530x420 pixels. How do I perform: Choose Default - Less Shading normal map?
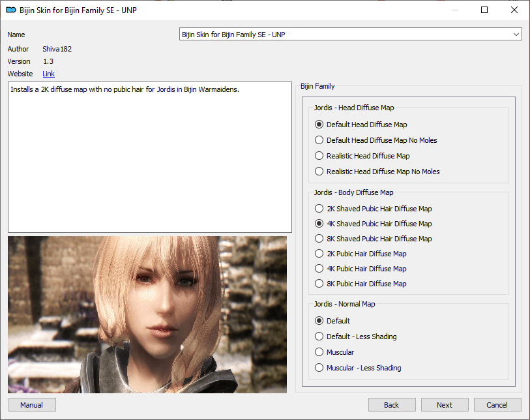coord(355,337)
